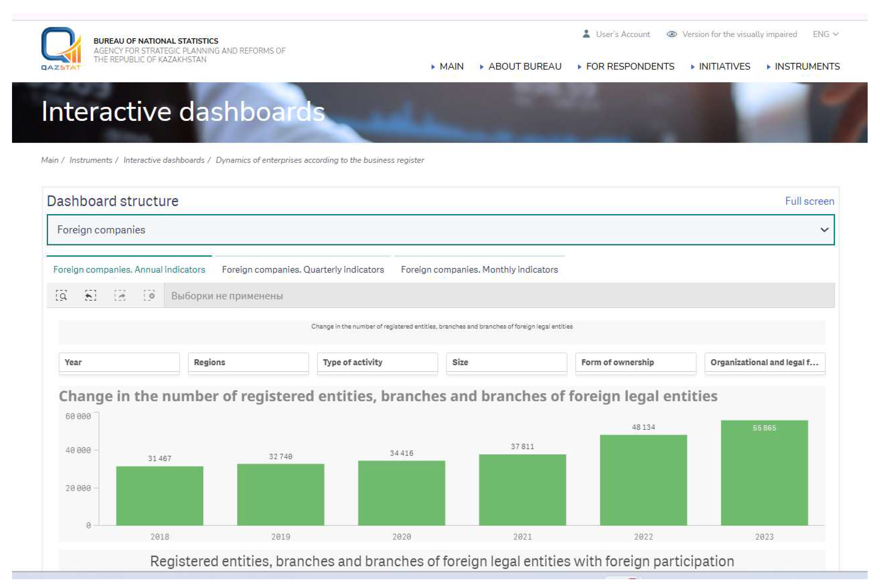Click the step forward selection icon
Screen dimensions: 880x588
pos(120,296)
